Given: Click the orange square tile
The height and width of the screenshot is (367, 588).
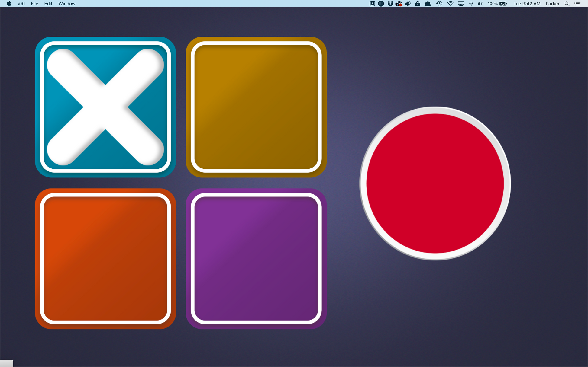Looking at the screenshot, I should [x=105, y=259].
